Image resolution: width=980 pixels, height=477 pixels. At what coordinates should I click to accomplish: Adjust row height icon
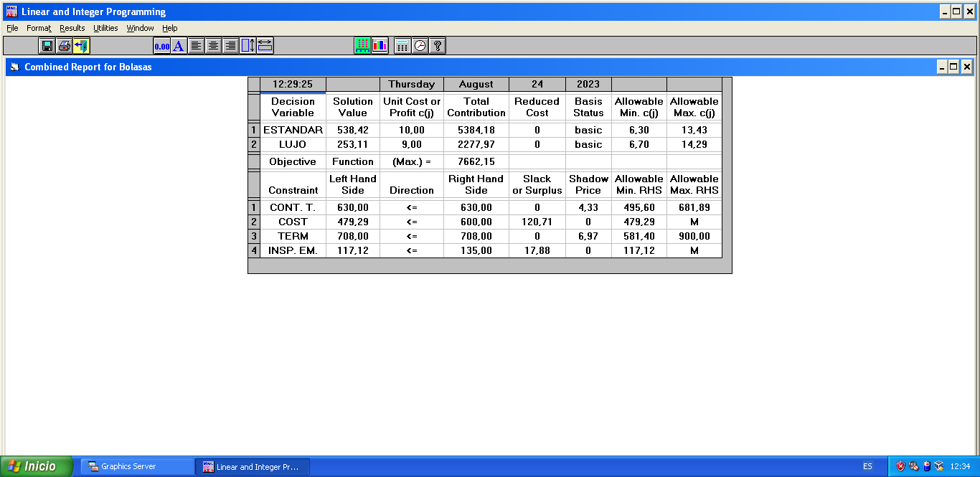[x=248, y=46]
